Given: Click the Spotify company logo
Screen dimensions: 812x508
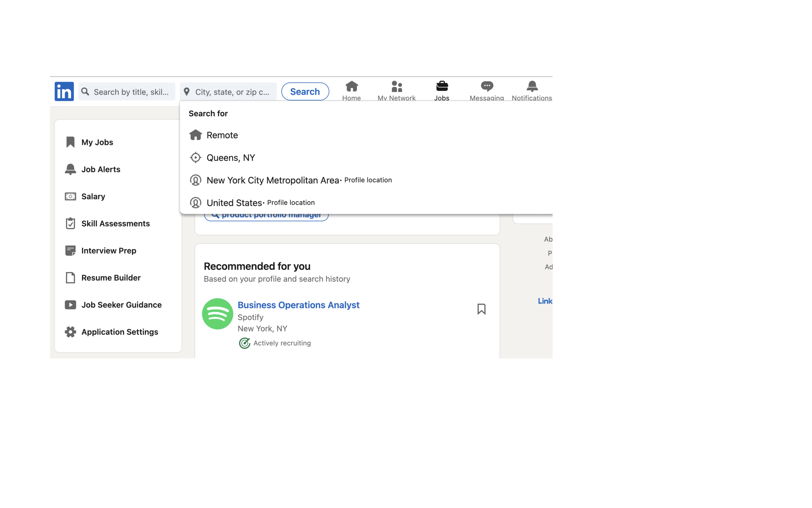Looking at the screenshot, I should tap(218, 314).
